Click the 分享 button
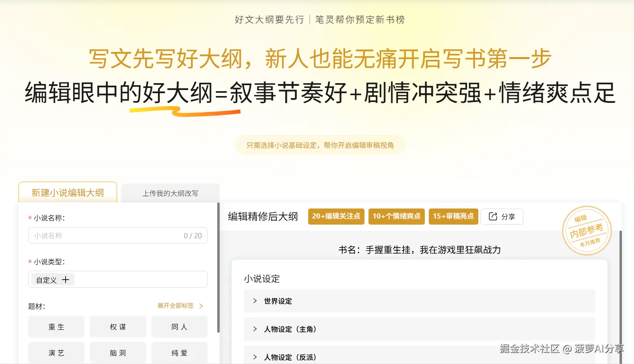This screenshot has height=364, width=634. [x=502, y=217]
